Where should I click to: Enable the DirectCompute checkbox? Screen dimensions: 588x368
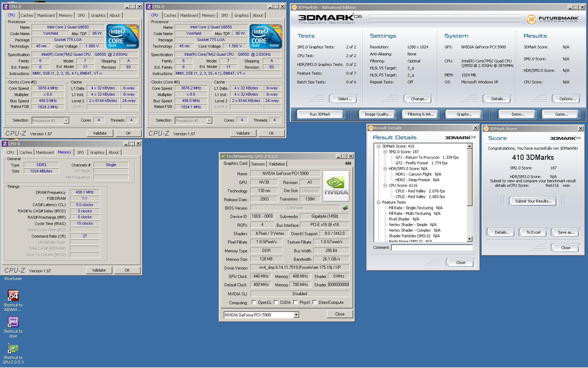coord(315,302)
